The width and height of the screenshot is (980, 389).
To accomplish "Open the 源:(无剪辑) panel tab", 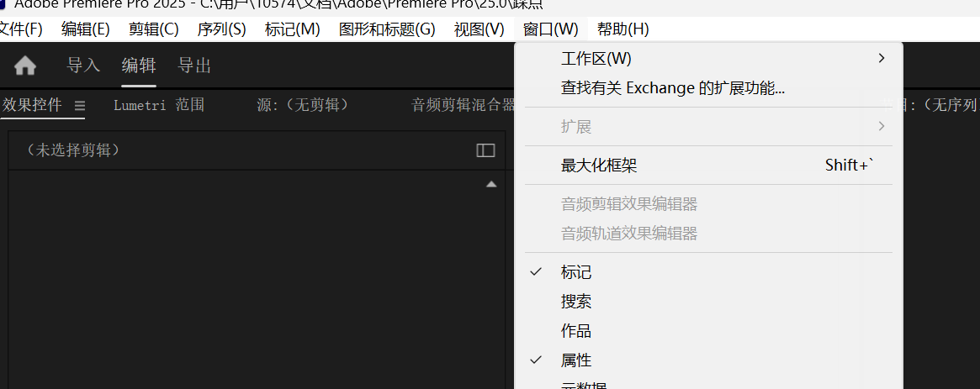I will (303, 104).
